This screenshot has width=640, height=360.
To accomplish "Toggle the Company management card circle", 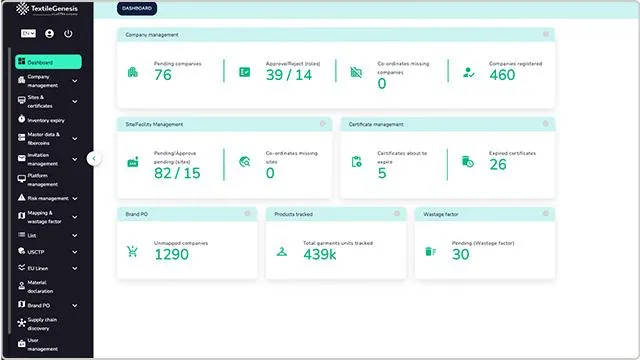I will (x=546, y=34).
